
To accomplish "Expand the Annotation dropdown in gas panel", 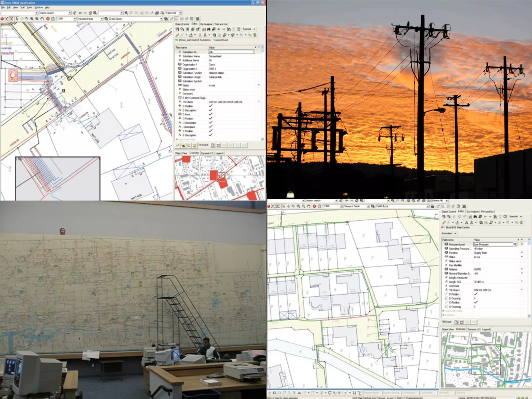I will point(455,233).
